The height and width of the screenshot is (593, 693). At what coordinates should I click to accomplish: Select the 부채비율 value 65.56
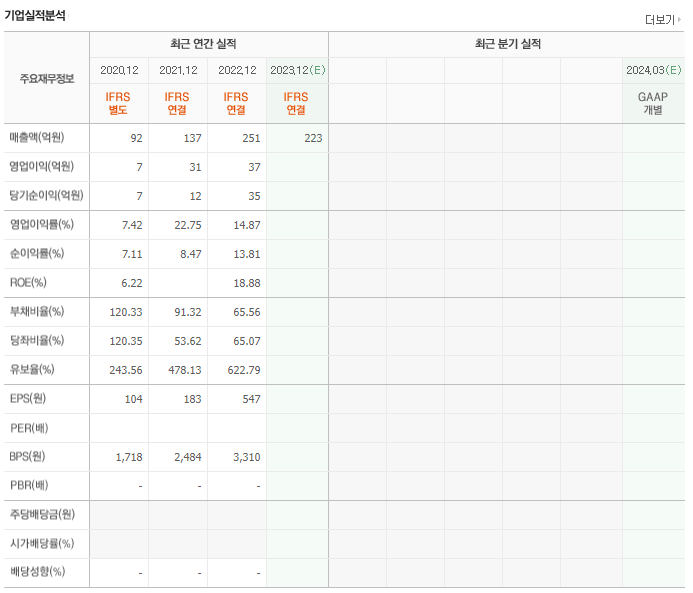point(247,312)
